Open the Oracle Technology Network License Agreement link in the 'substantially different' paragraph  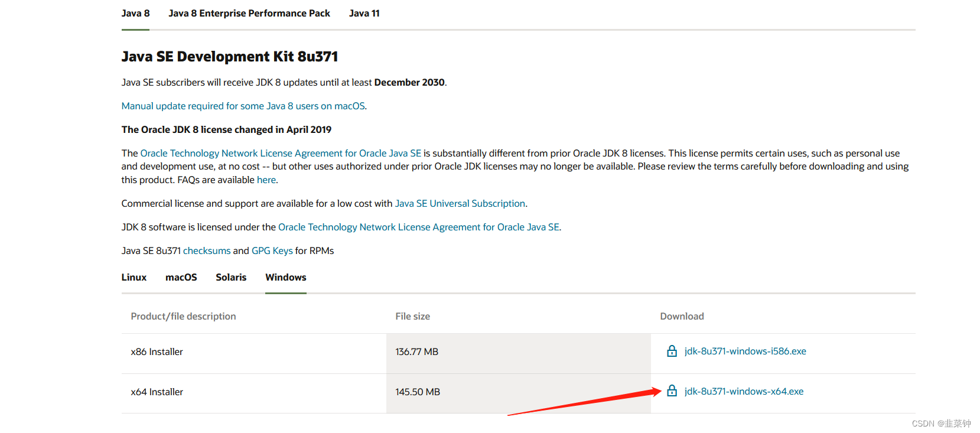(281, 153)
